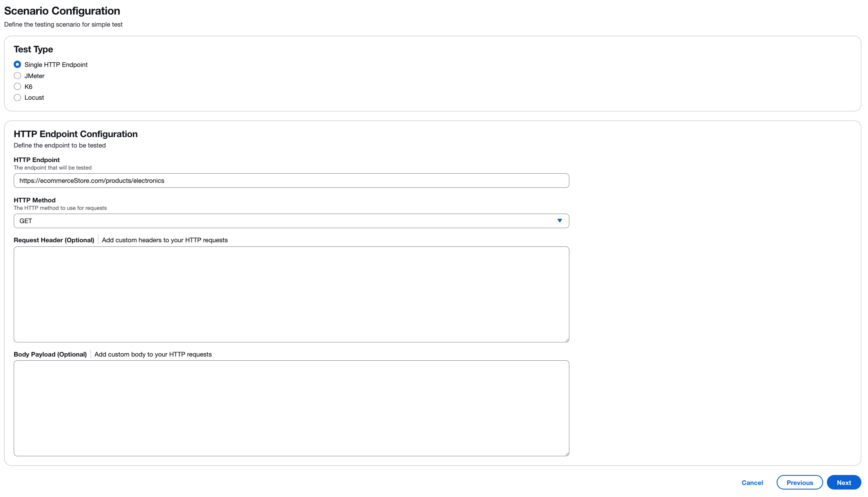Choose JMeter as the test type
868x497 pixels.
(x=17, y=76)
